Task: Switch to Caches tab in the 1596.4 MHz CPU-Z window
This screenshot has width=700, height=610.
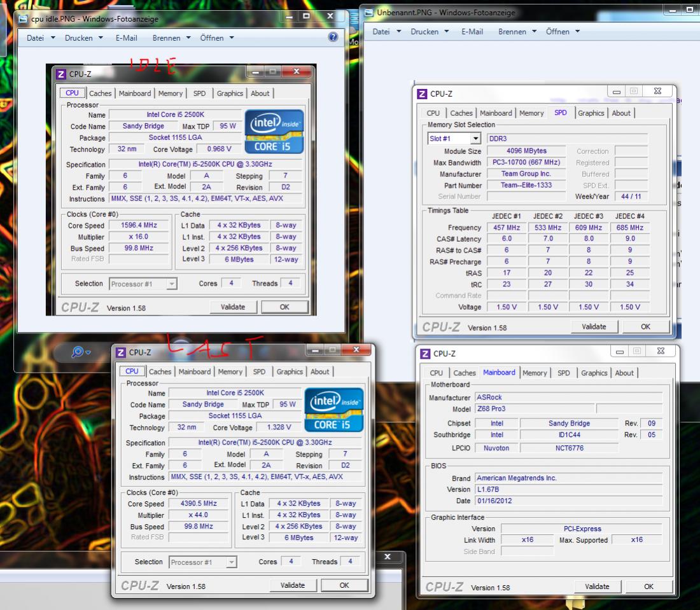Action: click(101, 94)
